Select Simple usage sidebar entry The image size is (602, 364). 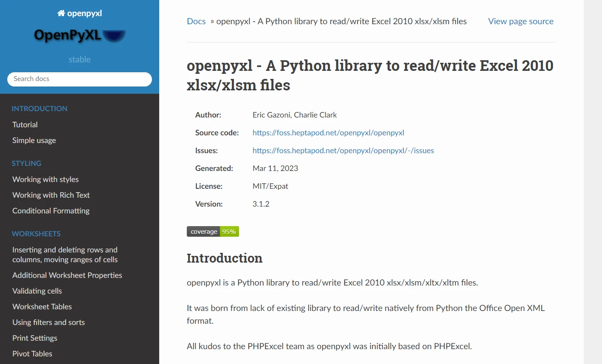[34, 140]
